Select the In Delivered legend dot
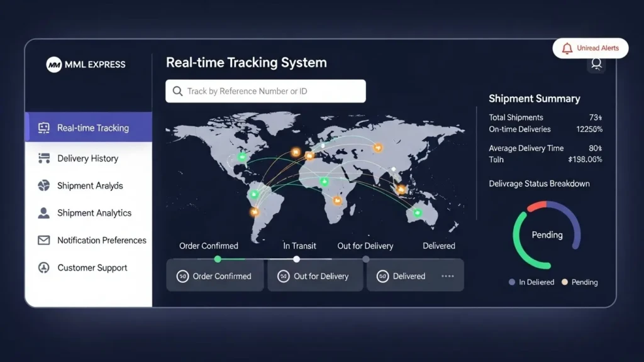The width and height of the screenshot is (644, 362). 511,282
